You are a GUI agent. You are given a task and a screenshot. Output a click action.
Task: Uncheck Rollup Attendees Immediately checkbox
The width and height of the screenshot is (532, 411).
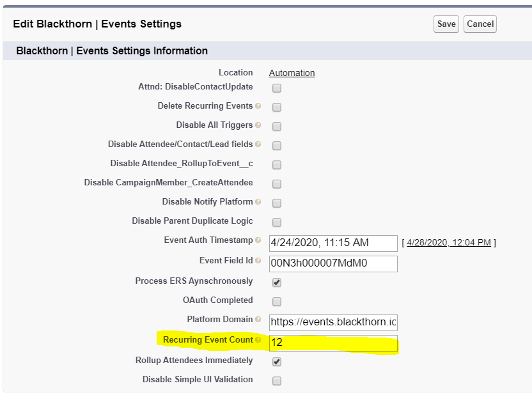pos(277,362)
